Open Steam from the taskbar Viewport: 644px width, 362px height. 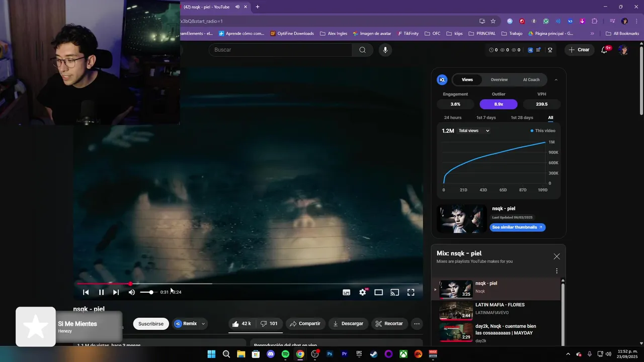(x=374, y=354)
